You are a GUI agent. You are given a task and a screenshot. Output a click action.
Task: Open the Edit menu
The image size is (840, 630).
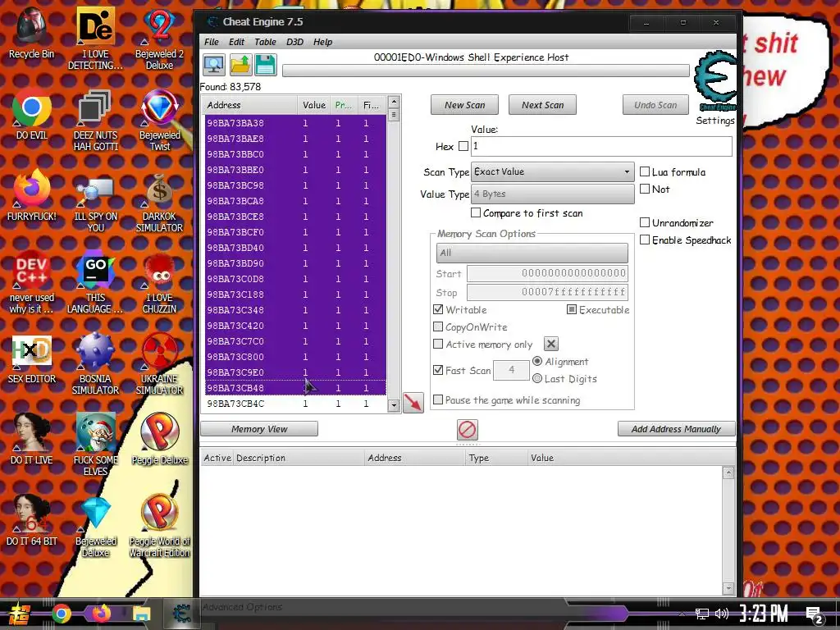236,42
